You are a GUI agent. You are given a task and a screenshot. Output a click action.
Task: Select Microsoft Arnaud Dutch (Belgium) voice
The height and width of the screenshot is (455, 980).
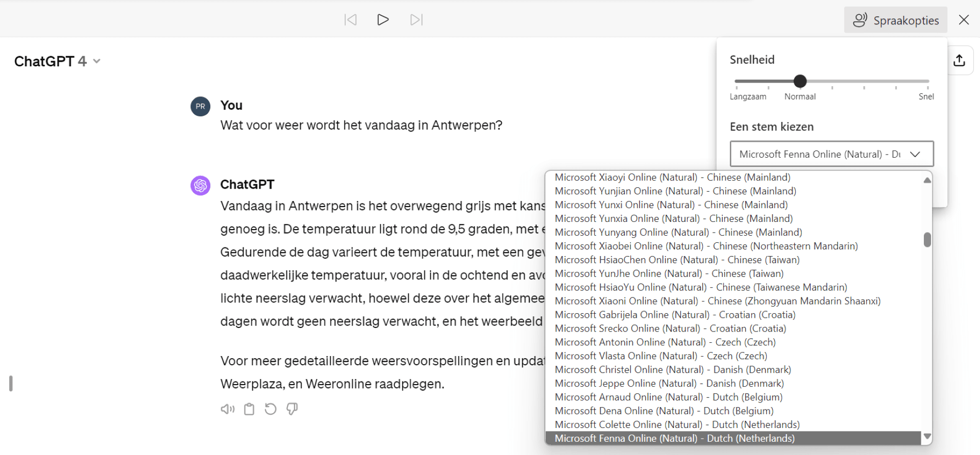tap(733, 397)
